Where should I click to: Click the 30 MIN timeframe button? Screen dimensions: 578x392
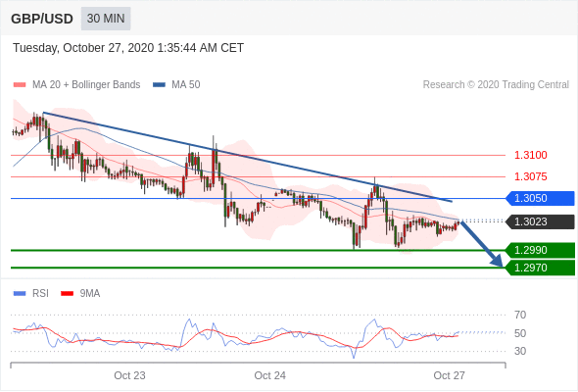(106, 19)
